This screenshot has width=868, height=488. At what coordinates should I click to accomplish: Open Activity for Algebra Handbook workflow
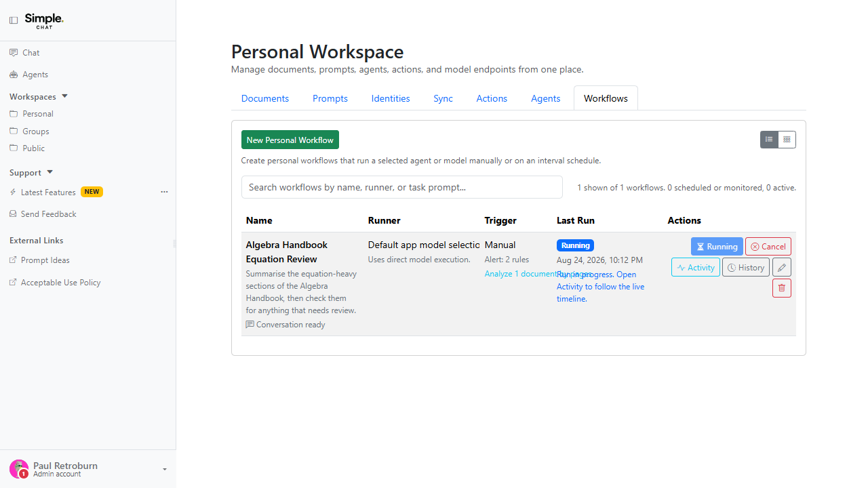tap(696, 268)
